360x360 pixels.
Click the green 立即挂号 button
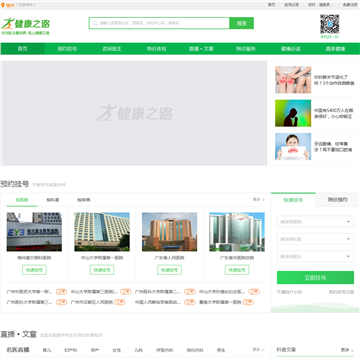(315, 277)
